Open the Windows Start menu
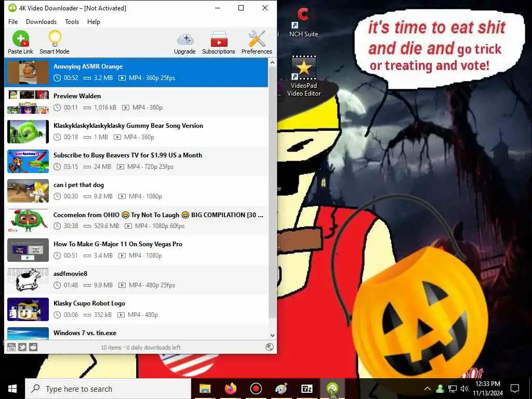532x399 pixels. [x=12, y=389]
